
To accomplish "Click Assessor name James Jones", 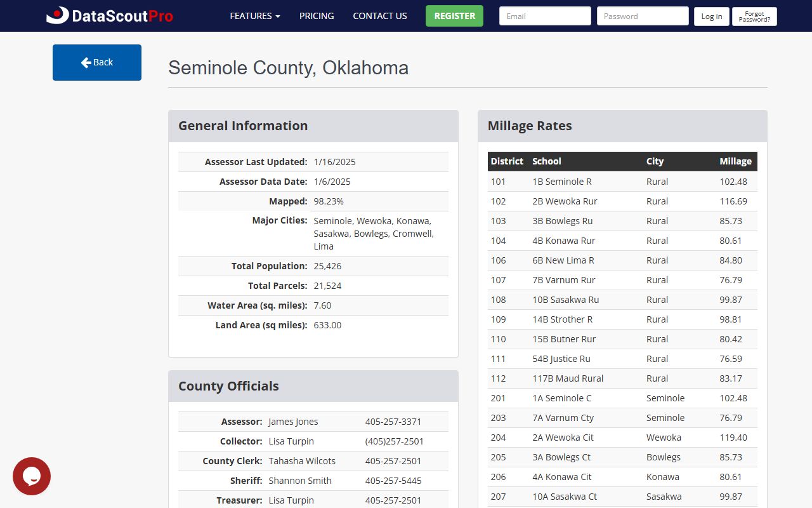I will click(x=293, y=422).
